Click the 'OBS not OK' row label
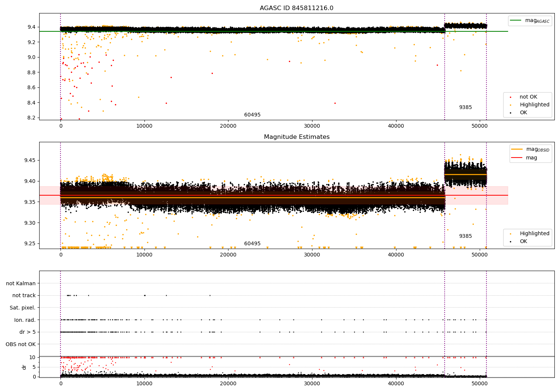 click(x=21, y=344)
